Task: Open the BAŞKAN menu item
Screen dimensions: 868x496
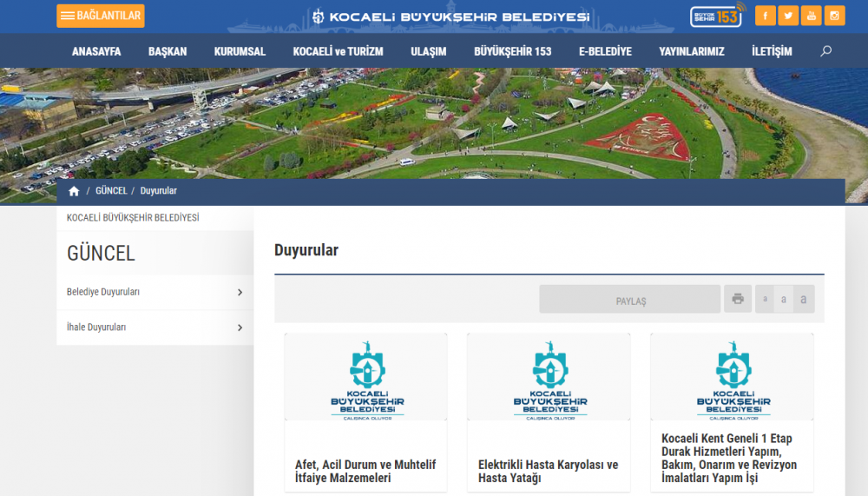Action: tap(168, 51)
